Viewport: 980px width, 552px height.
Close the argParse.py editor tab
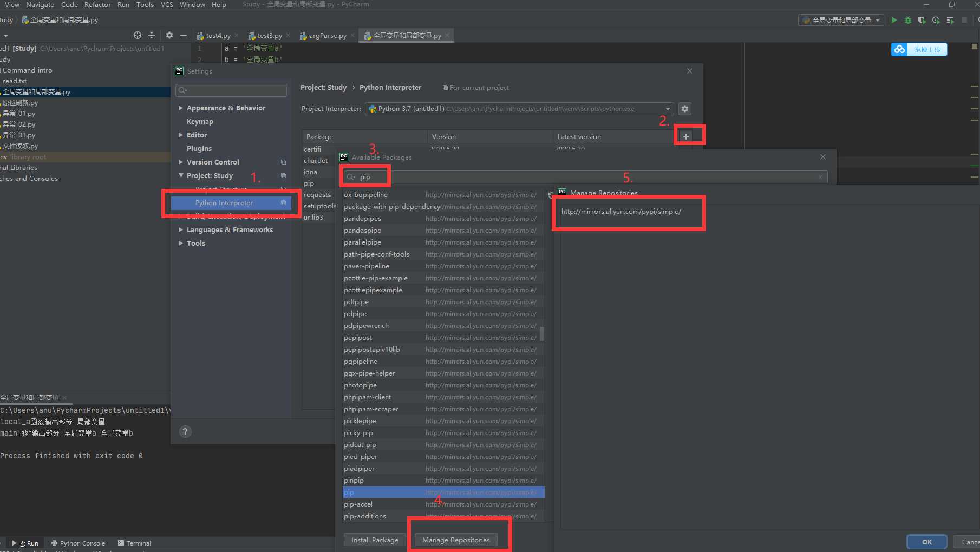352,35
